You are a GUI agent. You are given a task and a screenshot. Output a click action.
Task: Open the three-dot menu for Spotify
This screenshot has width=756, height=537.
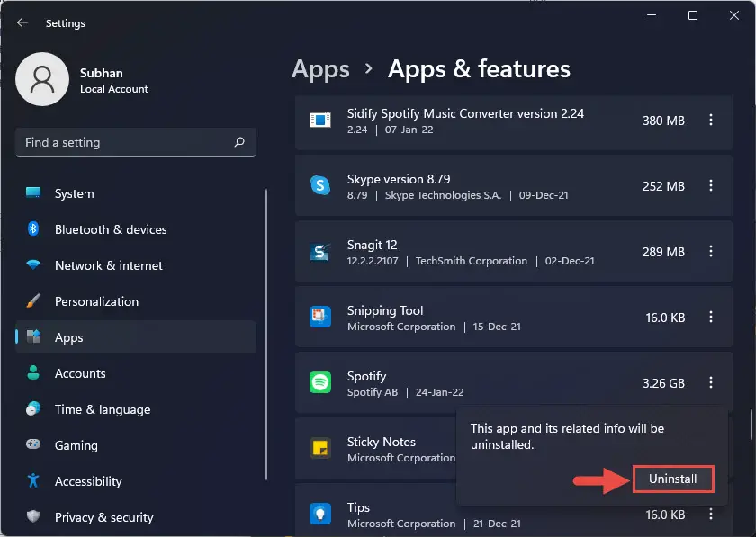711,383
